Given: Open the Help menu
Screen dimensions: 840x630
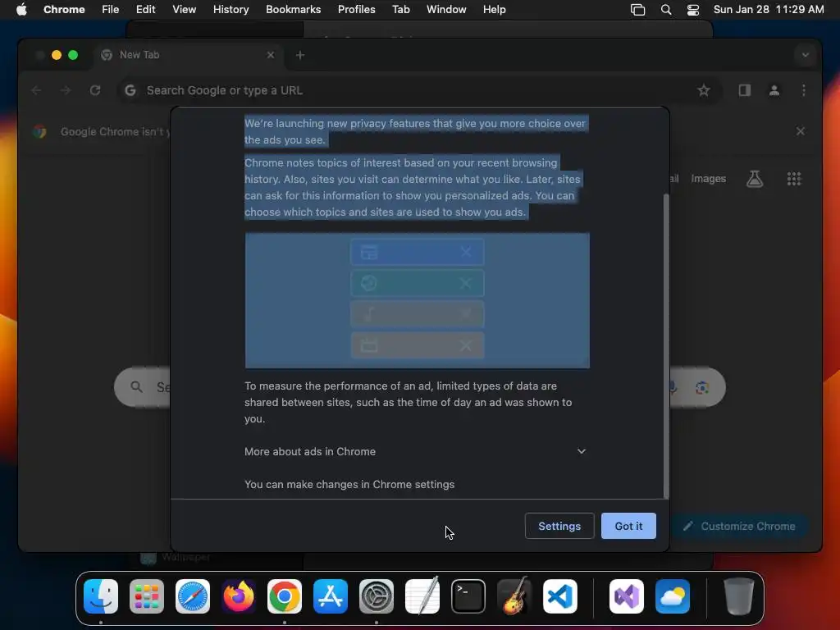Looking at the screenshot, I should (494, 10).
